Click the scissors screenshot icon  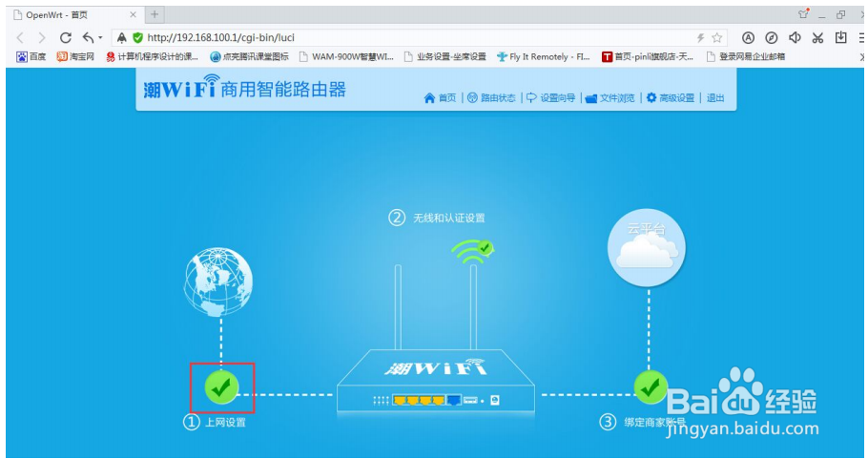tap(817, 37)
